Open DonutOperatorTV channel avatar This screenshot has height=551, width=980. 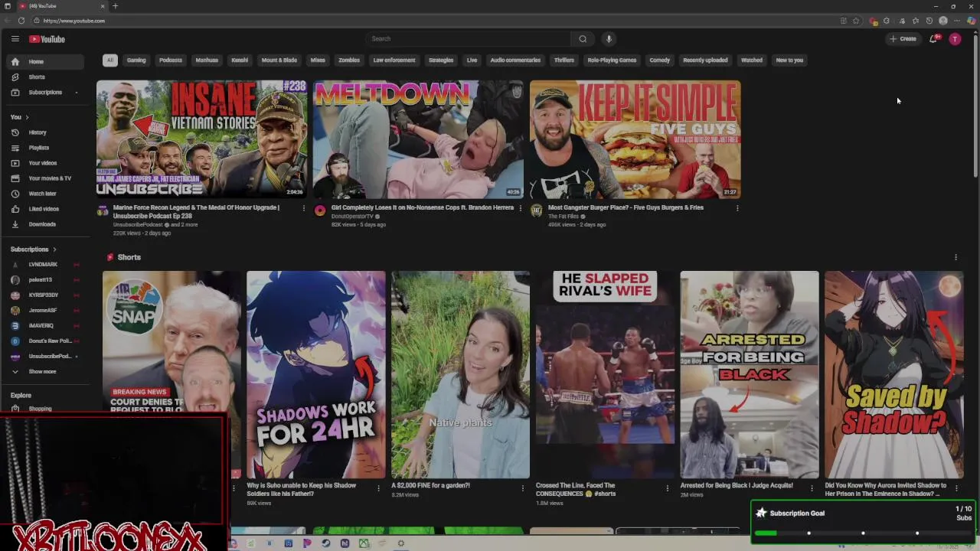pos(320,210)
